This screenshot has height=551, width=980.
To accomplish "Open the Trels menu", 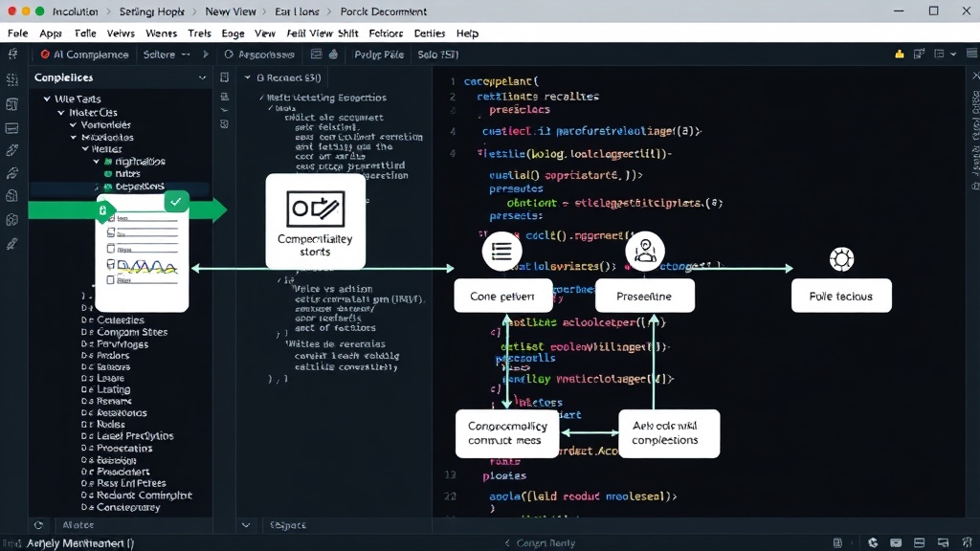I will click(199, 33).
